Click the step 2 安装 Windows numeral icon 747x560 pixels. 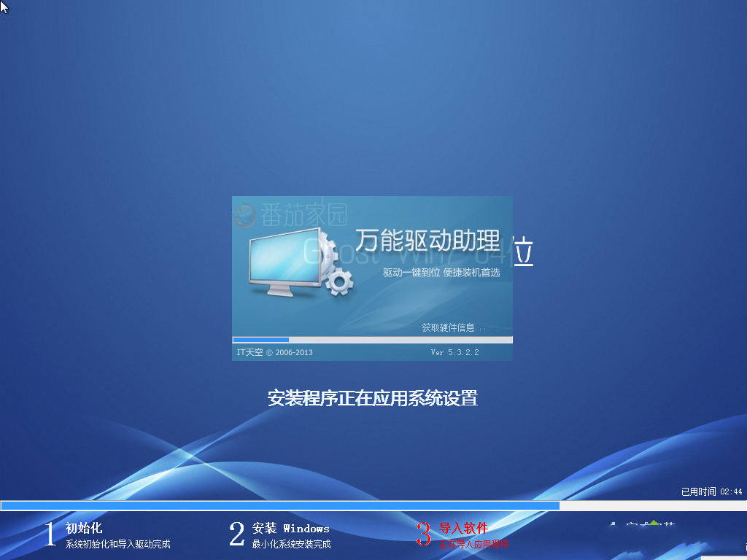236,534
